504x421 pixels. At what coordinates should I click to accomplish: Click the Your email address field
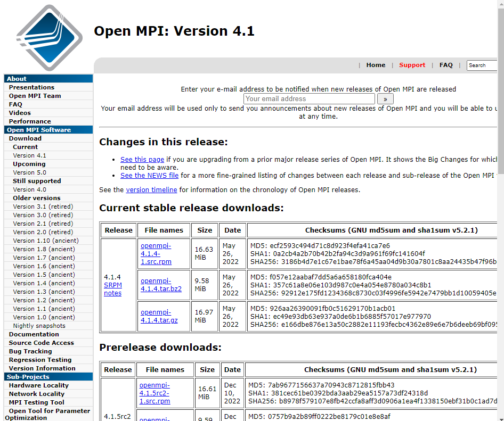click(309, 99)
